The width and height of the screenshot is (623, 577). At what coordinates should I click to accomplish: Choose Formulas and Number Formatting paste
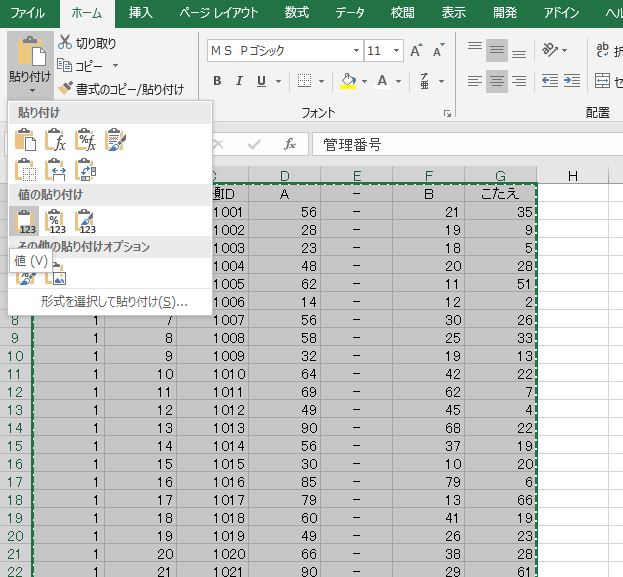85,140
